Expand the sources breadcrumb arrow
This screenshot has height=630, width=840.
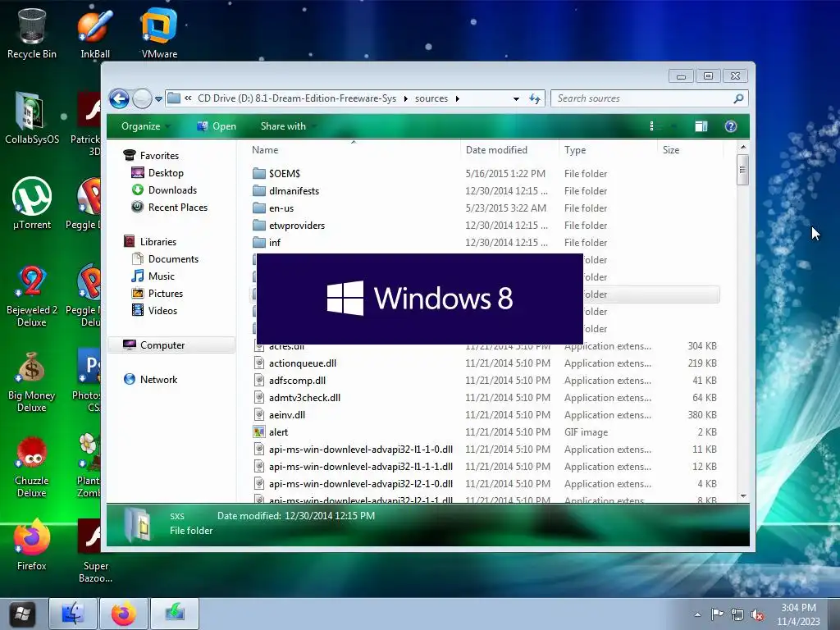pyautogui.click(x=457, y=98)
